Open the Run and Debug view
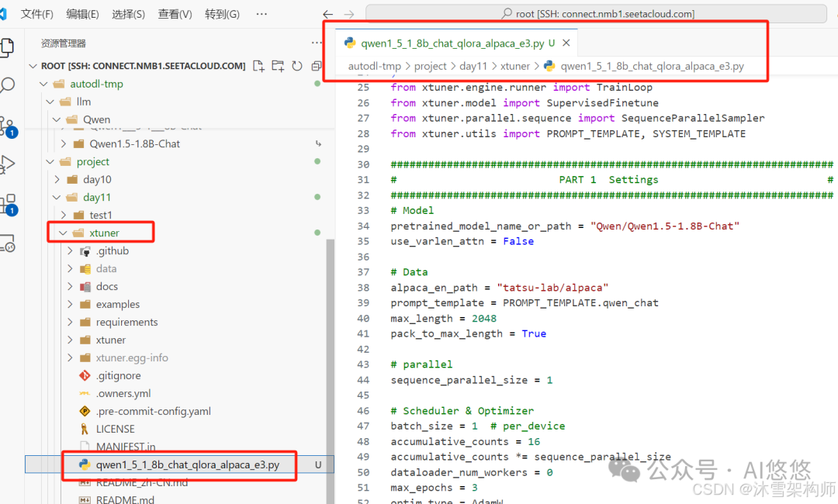838x504 pixels. [7, 164]
